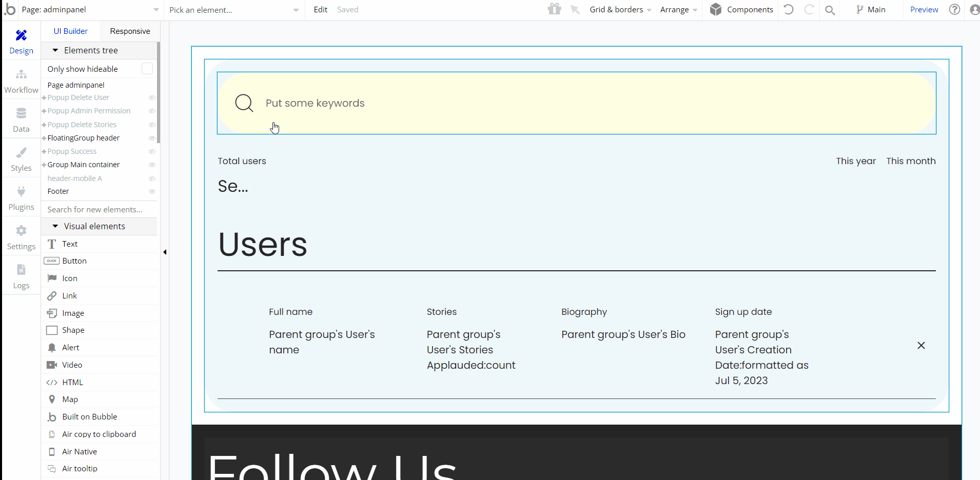Viewport: 980px width, 480px height.
Task: Open the Main branch menu
Action: [x=871, y=10]
